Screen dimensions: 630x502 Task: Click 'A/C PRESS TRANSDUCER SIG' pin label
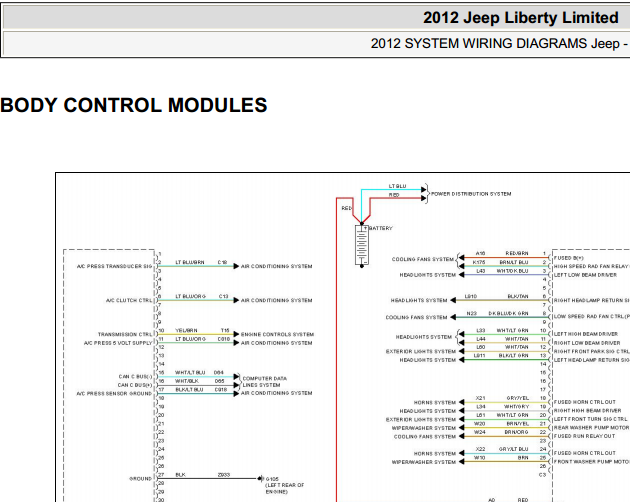(114, 266)
